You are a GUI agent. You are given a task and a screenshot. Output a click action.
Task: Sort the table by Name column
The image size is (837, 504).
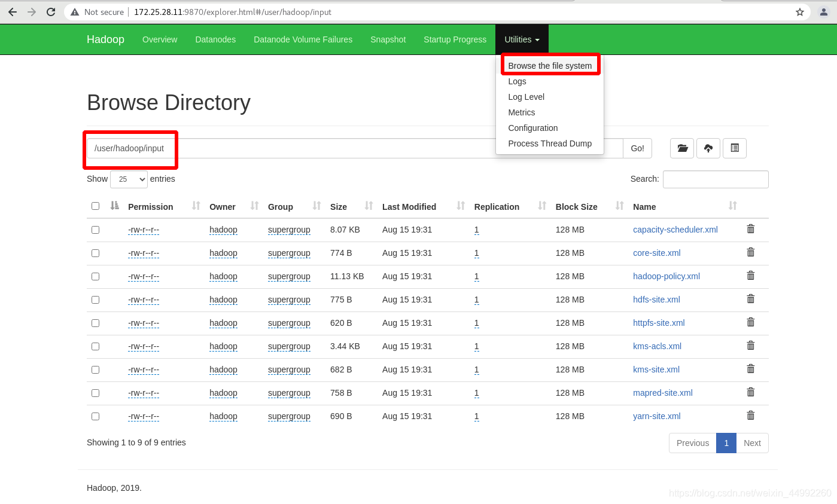[x=684, y=207]
